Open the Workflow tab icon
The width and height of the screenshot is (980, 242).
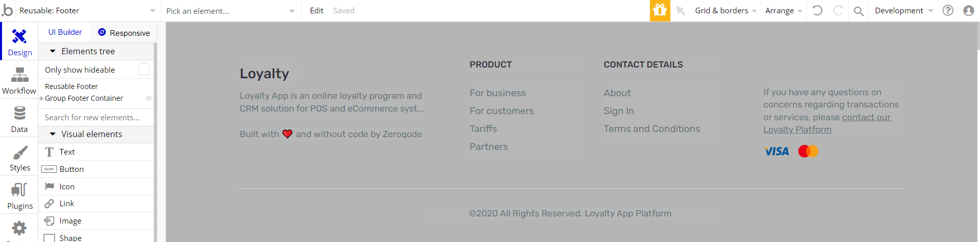[x=19, y=76]
